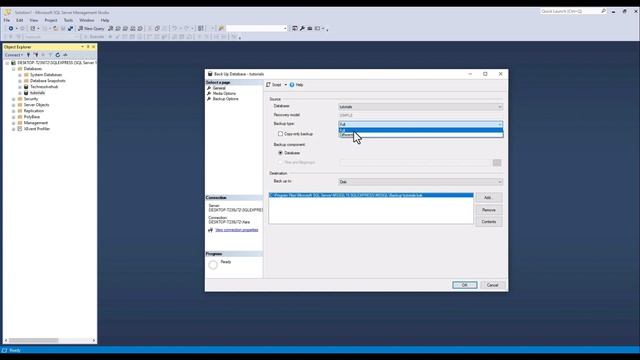Screen dimensions: 640x360
Task: Open the Database dropdown in Source section
Action: pos(420,107)
